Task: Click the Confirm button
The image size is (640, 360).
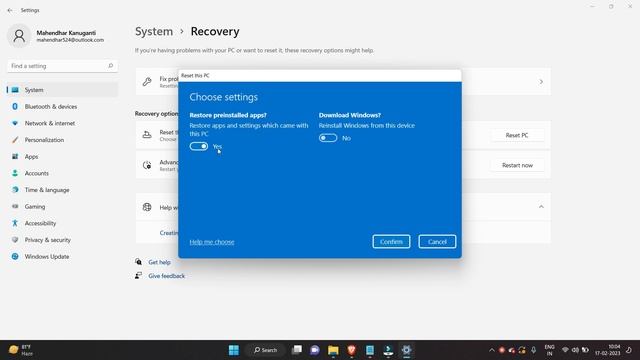Action: 391,242
